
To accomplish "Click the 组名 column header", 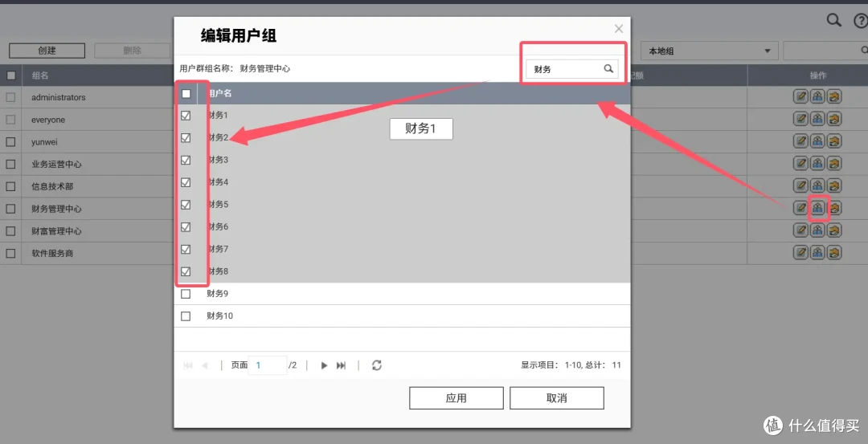I will (40, 75).
